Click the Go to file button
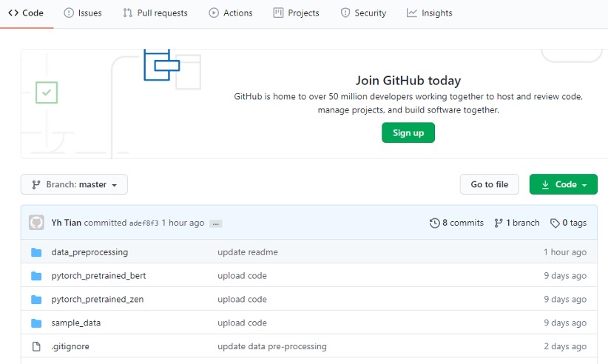This screenshot has width=608, height=364. (490, 184)
